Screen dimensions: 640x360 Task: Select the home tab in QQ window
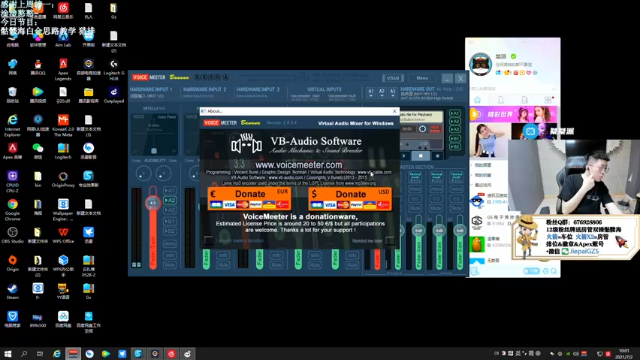point(477,100)
